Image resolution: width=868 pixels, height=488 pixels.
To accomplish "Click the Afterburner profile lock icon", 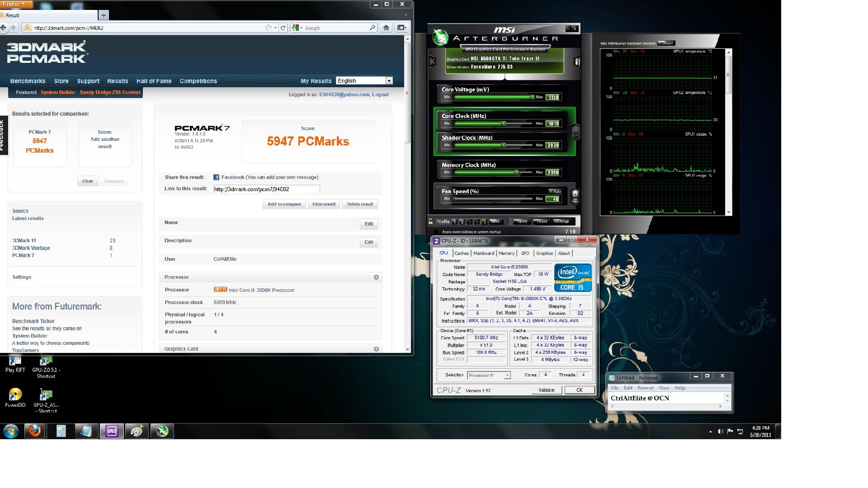I will click(x=431, y=221).
